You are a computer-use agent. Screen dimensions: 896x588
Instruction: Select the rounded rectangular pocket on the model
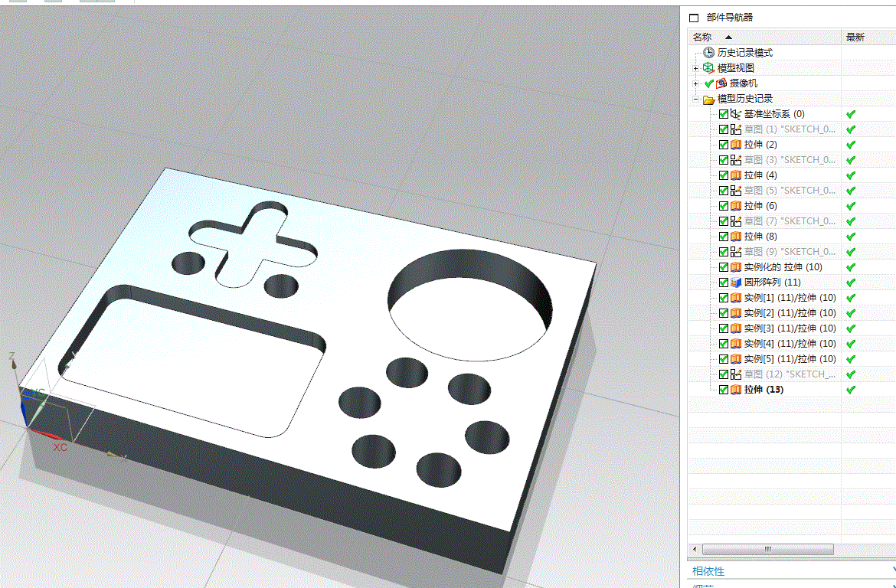(192, 360)
